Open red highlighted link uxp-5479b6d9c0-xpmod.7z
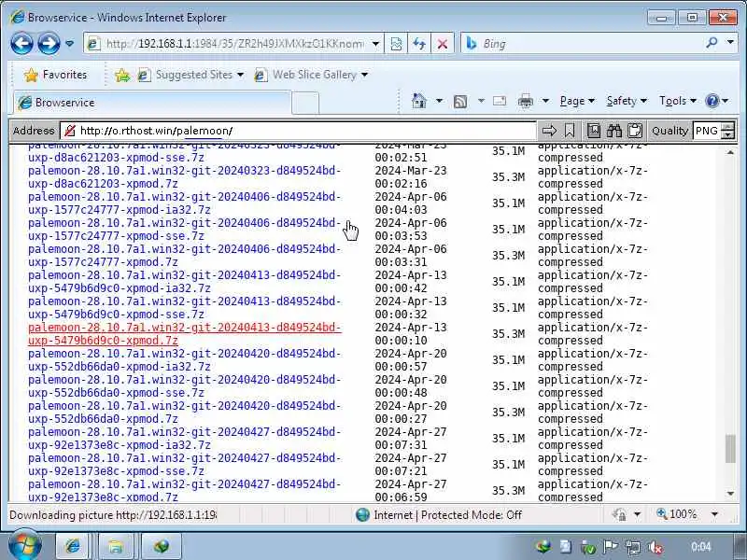This screenshot has height=560, width=747. pos(184,334)
